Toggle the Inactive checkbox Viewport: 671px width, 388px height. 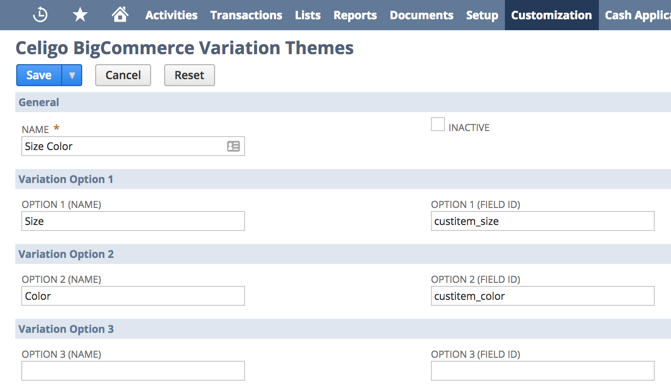438,124
